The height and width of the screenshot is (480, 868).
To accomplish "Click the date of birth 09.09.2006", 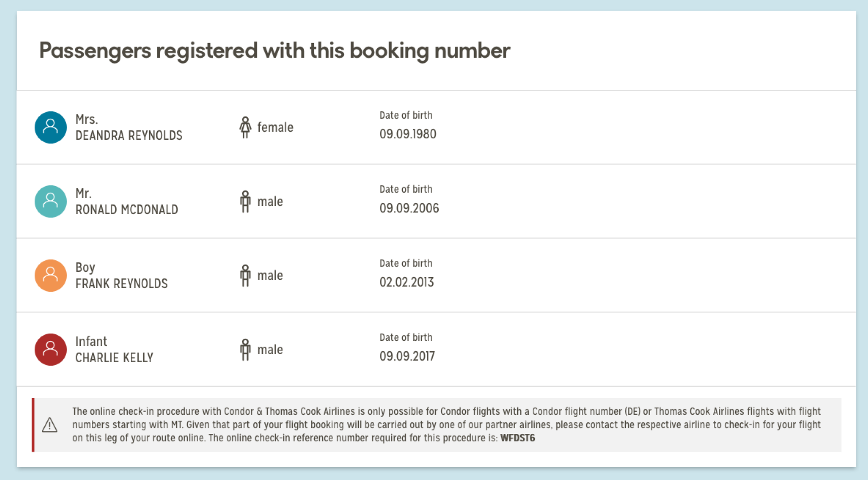I will (x=409, y=208).
